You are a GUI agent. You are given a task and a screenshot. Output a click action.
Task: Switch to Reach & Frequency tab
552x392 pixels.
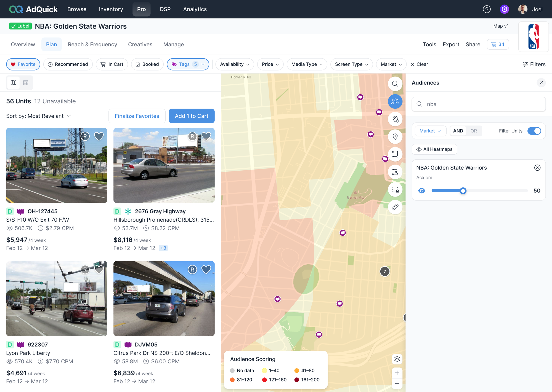[92, 44]
